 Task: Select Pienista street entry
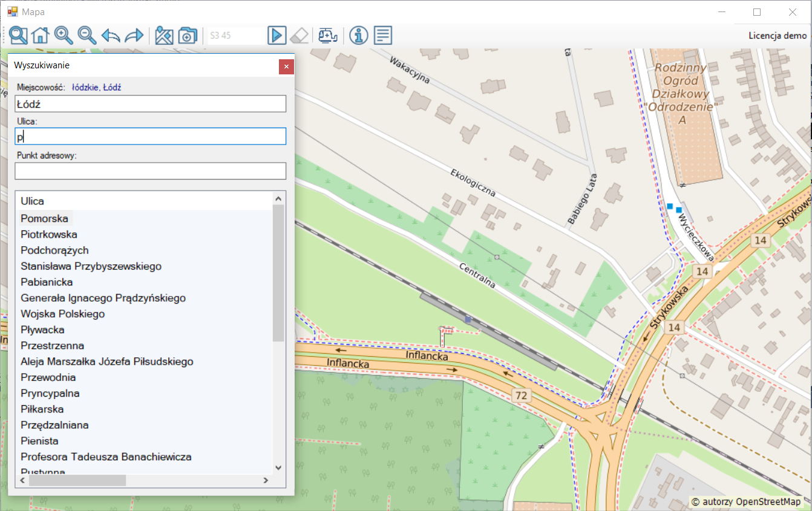tap(39, 441)
